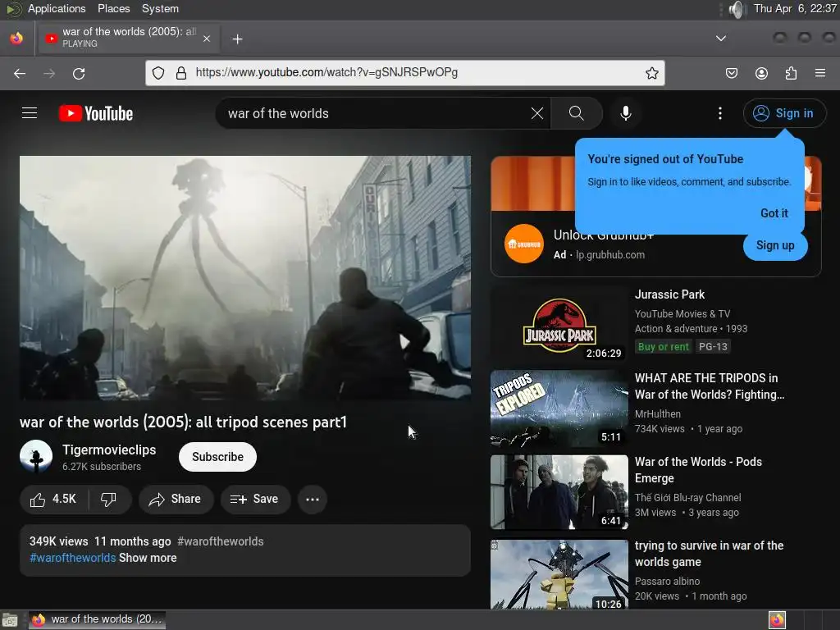Start voice search with microphone icon
This screenshot has width=840, height=630.
625,113
